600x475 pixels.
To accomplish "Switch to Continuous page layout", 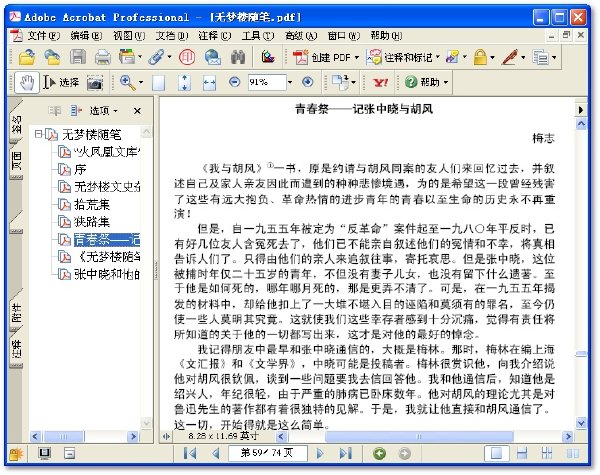I will pyautogui.click(x=522, y=454).
